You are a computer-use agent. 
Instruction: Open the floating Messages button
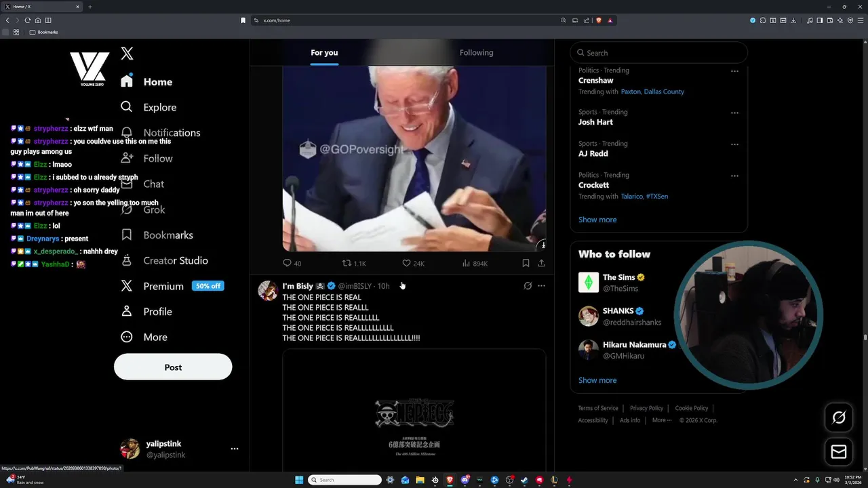[839, 451]
